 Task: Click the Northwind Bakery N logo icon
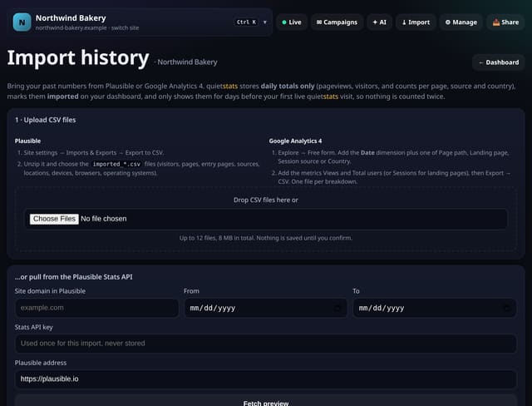(x=22, y=22)
